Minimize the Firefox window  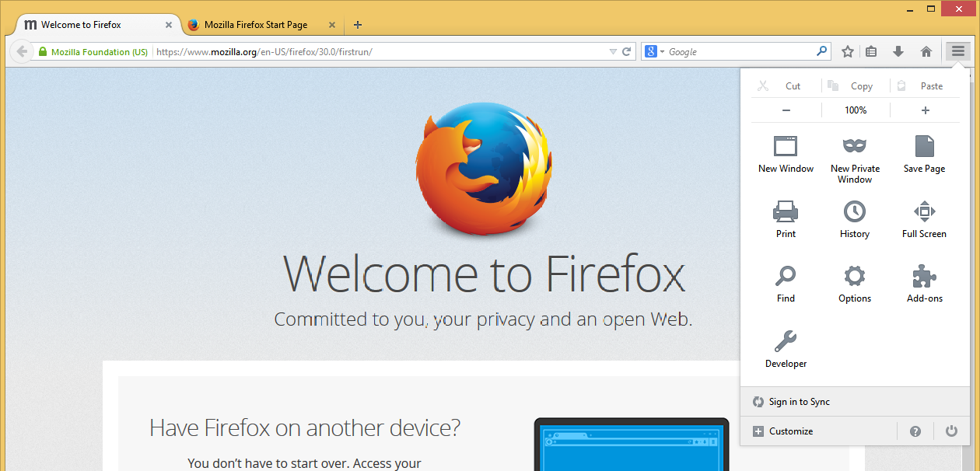coord(909,9)
